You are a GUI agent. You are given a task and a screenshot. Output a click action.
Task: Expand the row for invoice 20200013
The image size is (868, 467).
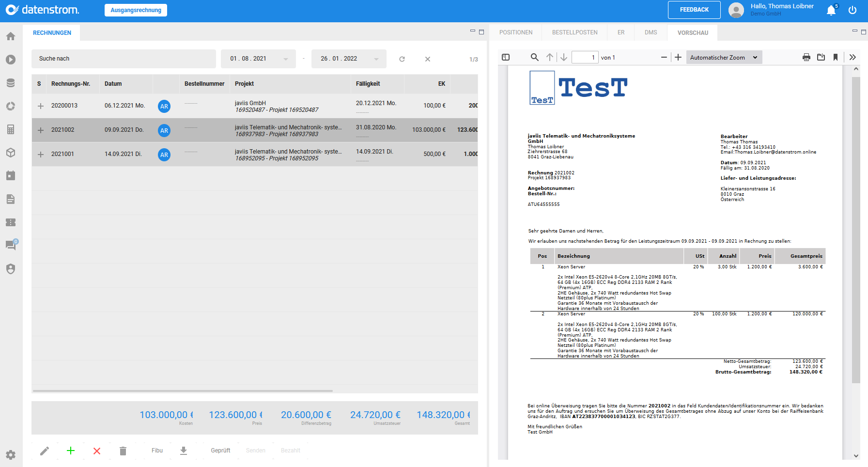pyautogui.click(x=40, y=106)
